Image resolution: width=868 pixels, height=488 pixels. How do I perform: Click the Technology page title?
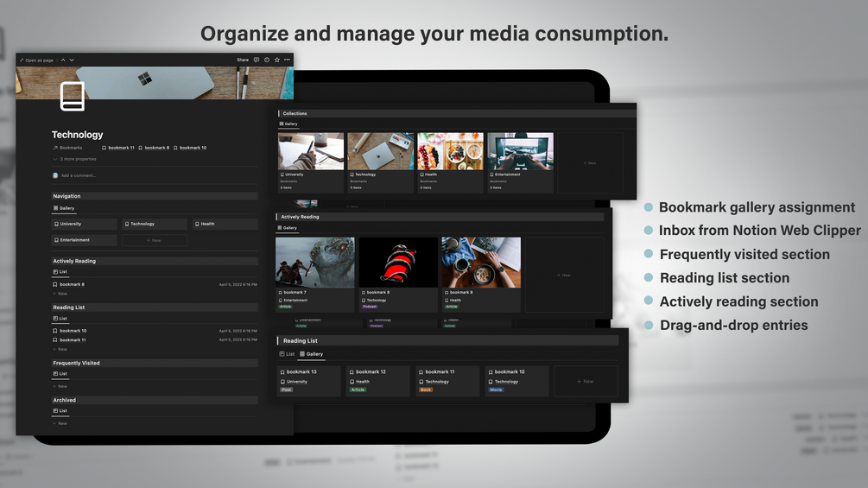[x=78, y=135]
